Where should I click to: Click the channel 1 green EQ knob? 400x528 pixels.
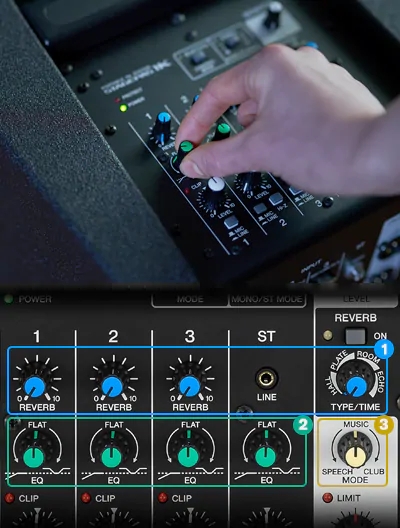(x=34, y=457)
